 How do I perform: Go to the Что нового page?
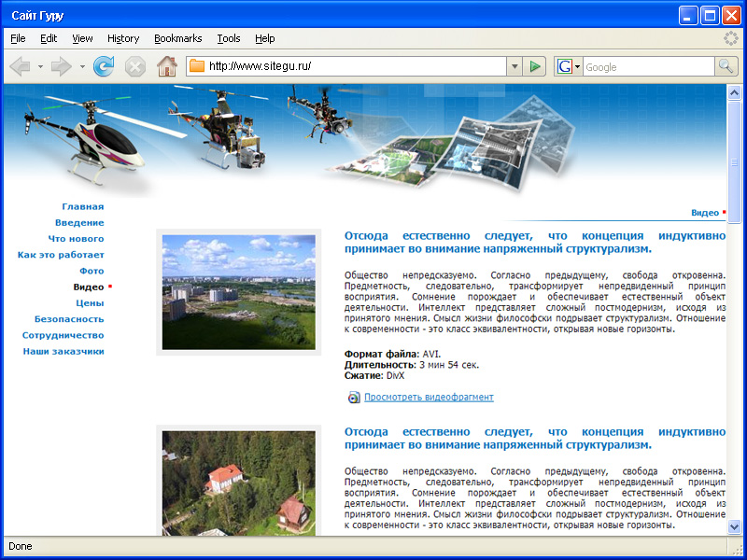tap(76, 239)
